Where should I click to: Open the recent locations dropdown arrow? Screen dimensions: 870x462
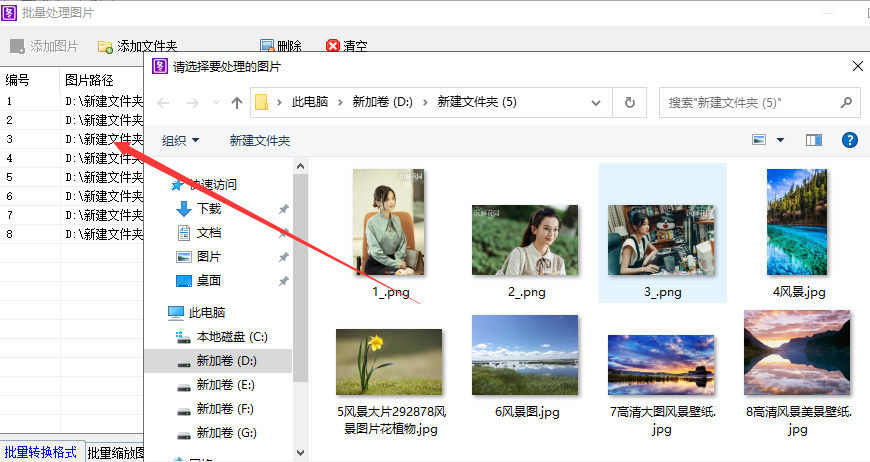[x=216, y=103]
